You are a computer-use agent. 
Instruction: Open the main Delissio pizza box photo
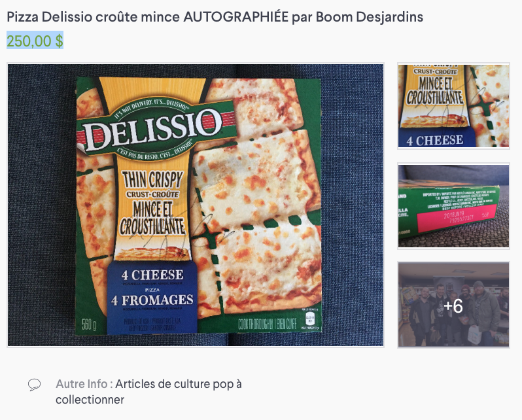point(196,205)
